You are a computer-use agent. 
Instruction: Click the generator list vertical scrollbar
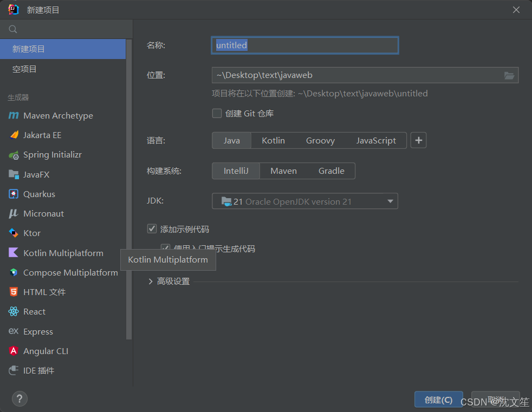coord(128,189)
